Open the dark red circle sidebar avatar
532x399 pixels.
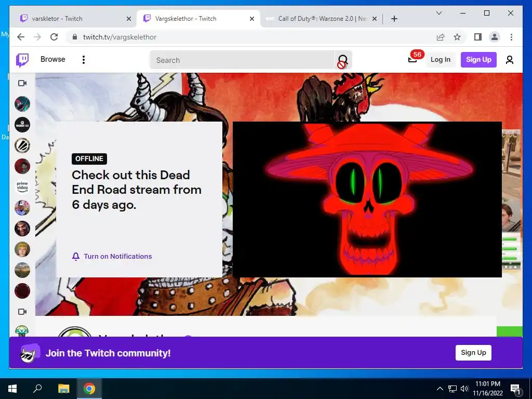[22, 291]
